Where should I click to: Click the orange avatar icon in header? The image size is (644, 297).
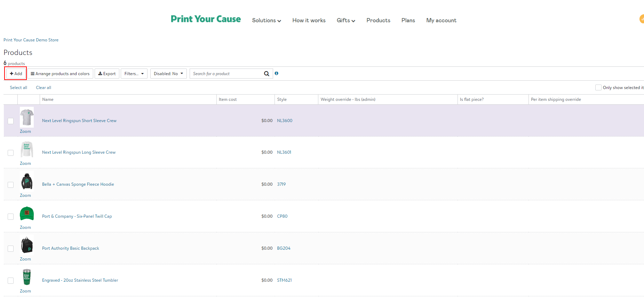click(642, 19)
